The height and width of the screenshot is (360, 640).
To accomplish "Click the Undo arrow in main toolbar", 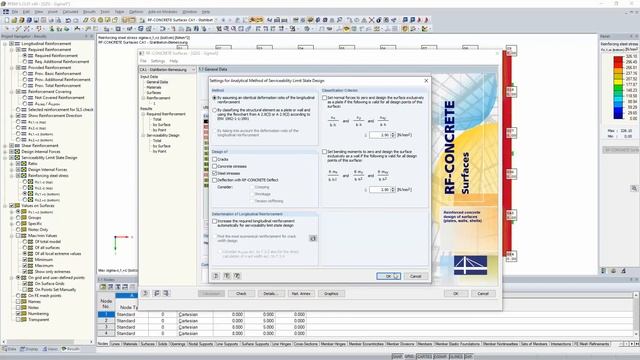I will click(68, 20).
